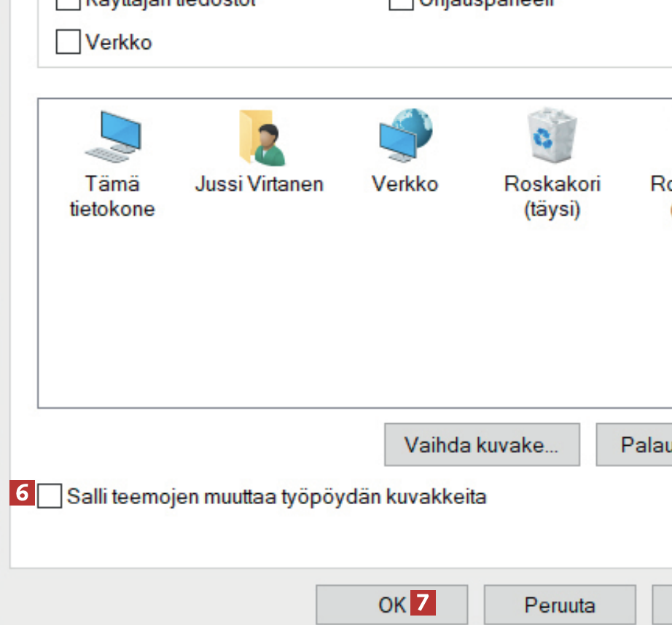Click the Roskakori (täysi) label text
This screenshot has height=625, width=672.
[x=552, y=197]
